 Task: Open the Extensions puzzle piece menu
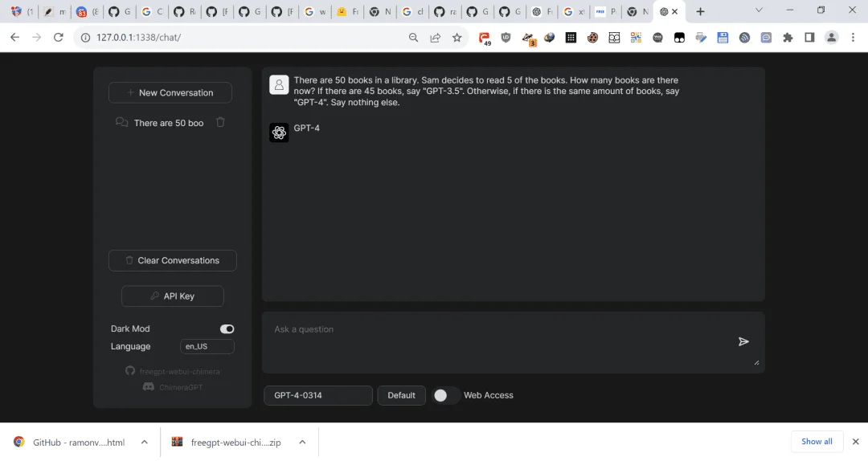pyautogui.click(x=788, y=38)
